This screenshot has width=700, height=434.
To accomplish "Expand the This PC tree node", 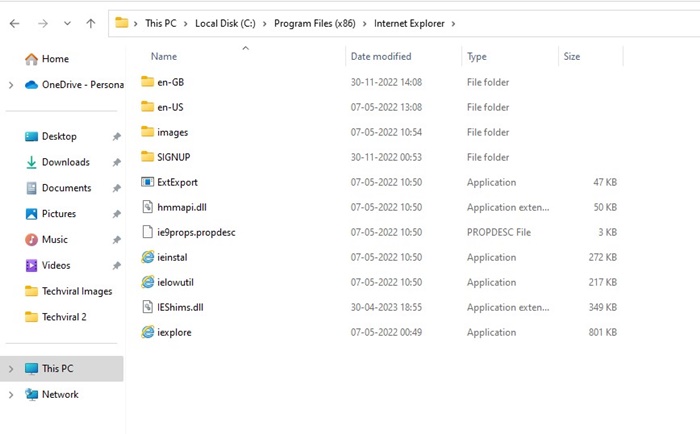I will point(11,369).
